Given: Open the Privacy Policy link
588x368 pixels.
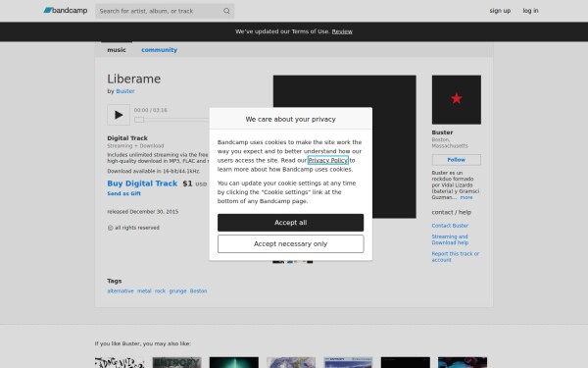Looking at the screenshot, I should (327, 160).
